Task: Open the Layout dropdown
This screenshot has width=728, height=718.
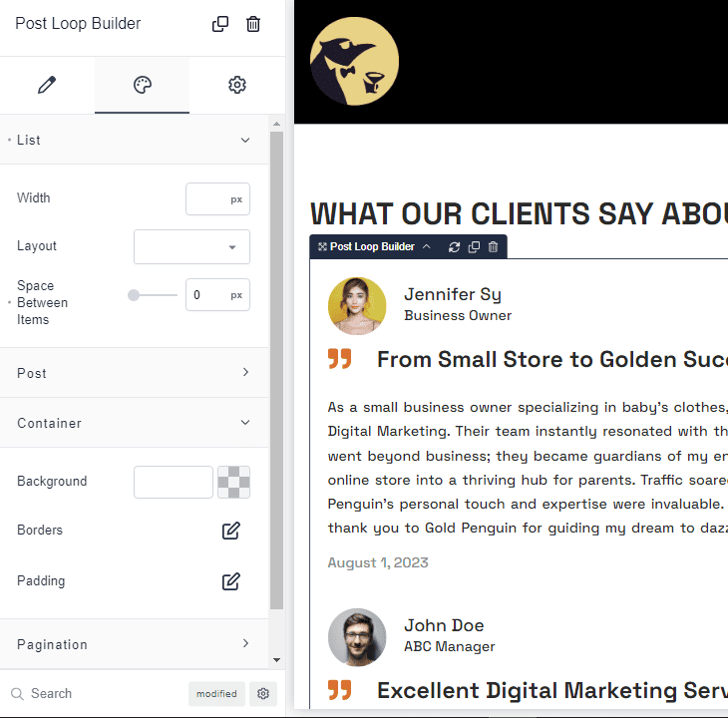Action: click(191, 246)
